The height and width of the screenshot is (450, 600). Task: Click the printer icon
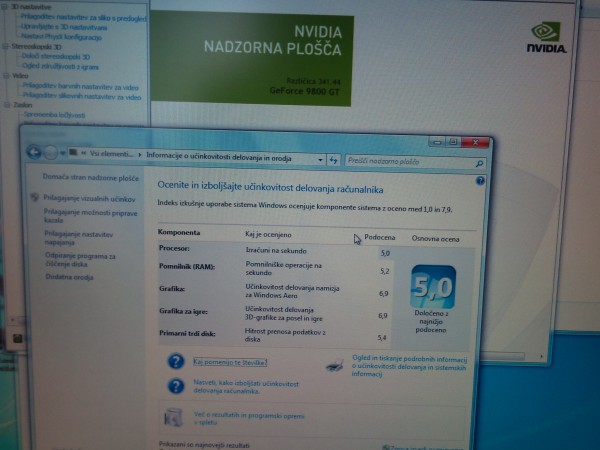(335, 366)
